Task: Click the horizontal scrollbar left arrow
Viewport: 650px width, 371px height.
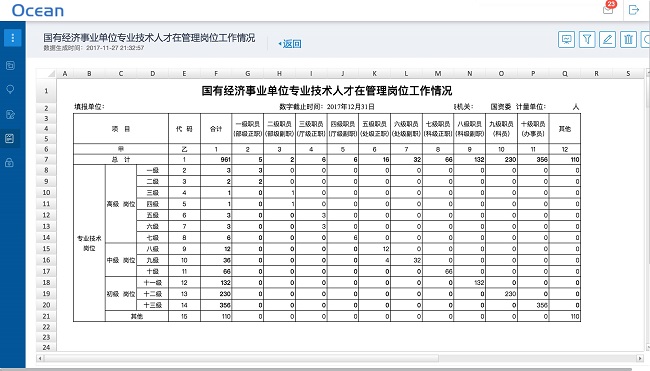Action: coord(40,358)
